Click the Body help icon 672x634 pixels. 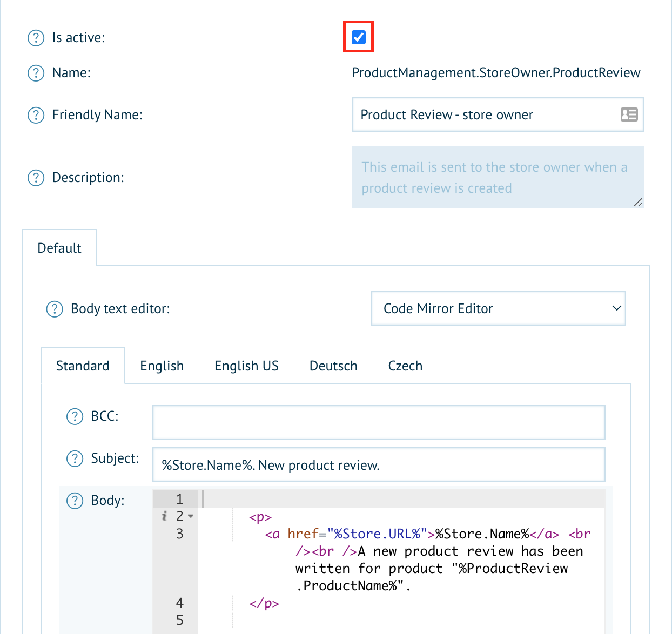pyautogui.click(x=75, y=501)
